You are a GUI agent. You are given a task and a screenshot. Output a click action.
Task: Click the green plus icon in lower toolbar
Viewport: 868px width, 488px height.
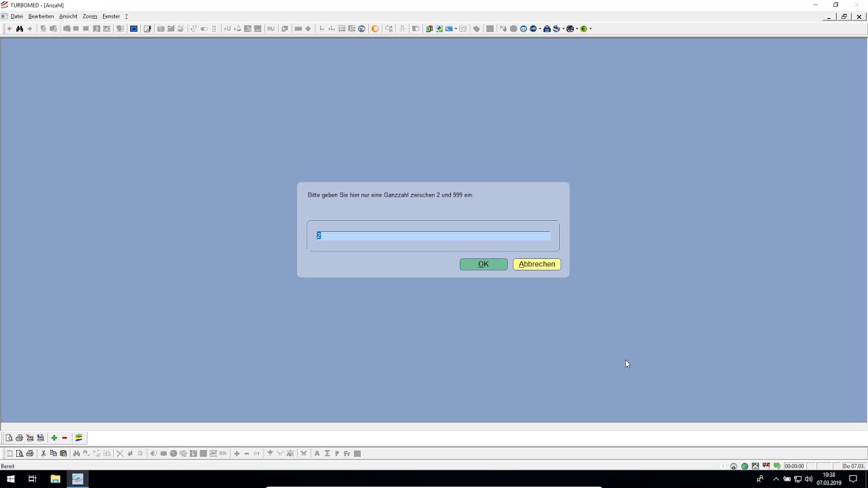[x=54, y=438]
